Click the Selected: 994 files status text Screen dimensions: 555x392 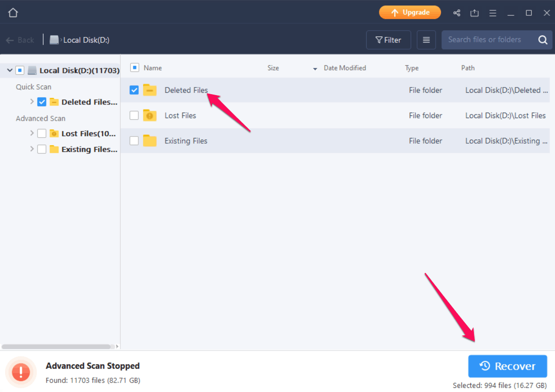tap(500, 385)
